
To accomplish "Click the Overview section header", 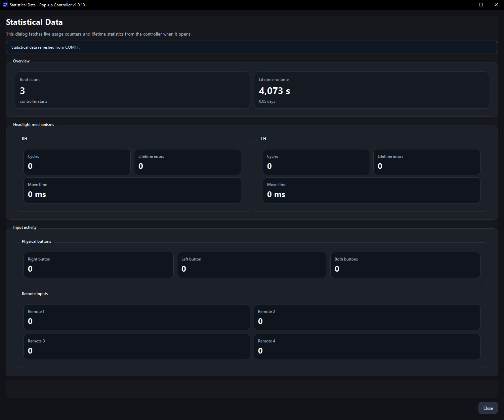I will click(x=21, y=61).
